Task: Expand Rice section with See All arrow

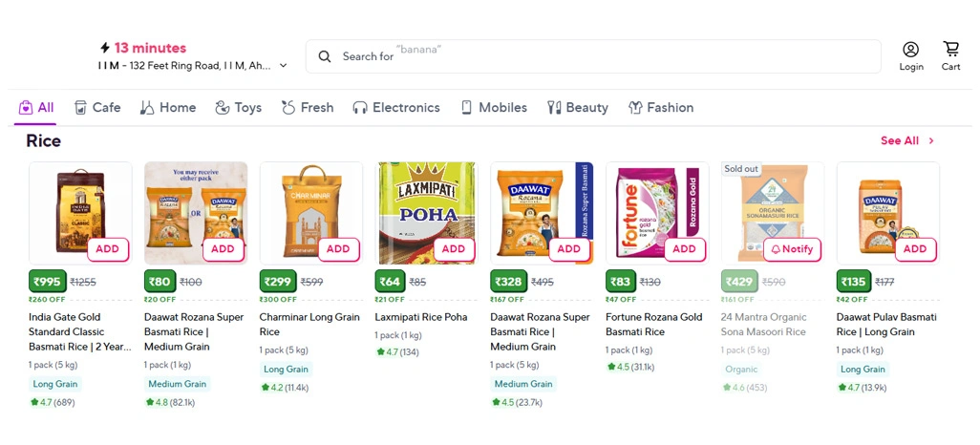Action: tap(931, 141)
